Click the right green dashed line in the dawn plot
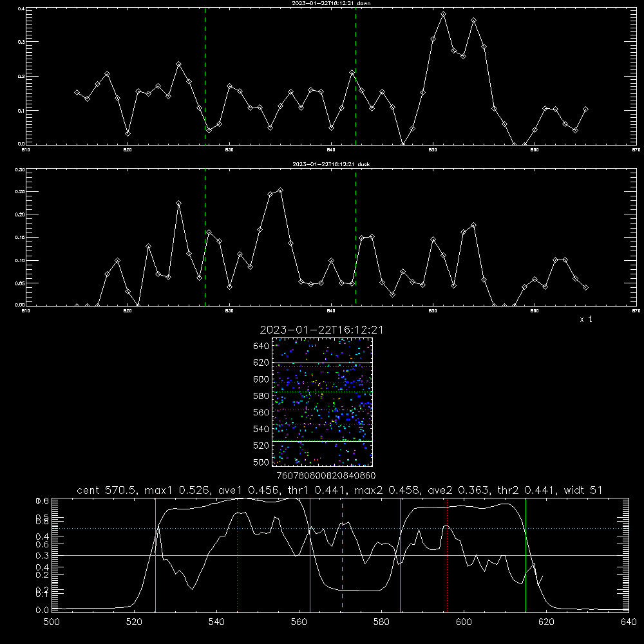Screen dimensions: 644x644 355,76
